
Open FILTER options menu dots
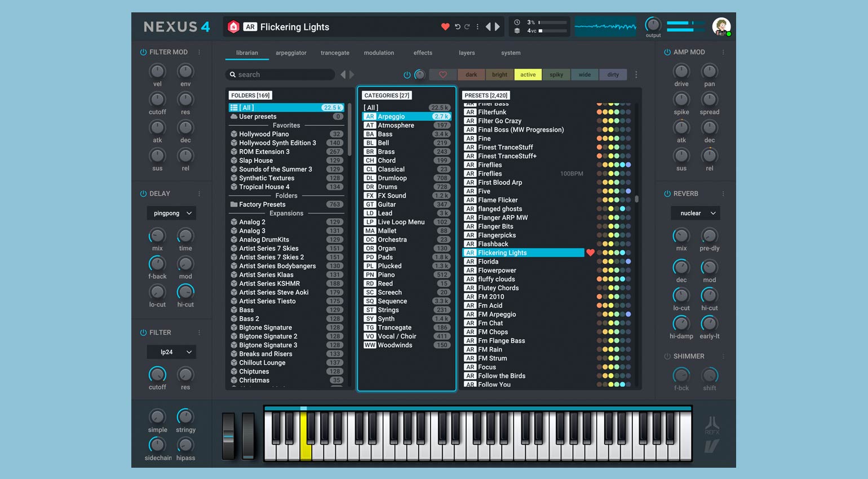(199, 332)
